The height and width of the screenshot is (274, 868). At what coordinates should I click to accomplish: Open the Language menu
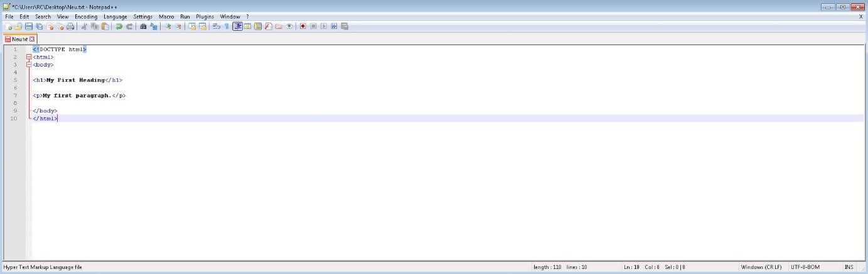(x=115, y=16)
